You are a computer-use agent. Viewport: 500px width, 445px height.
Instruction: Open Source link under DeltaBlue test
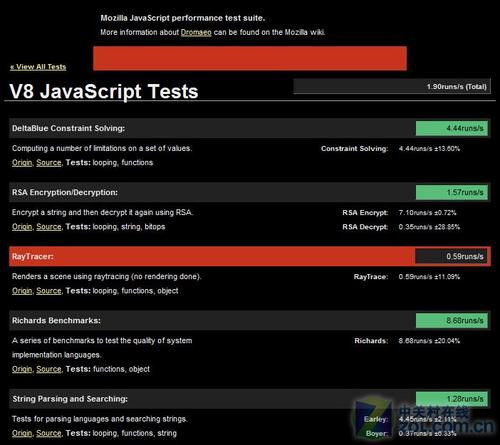click(49, 163)
